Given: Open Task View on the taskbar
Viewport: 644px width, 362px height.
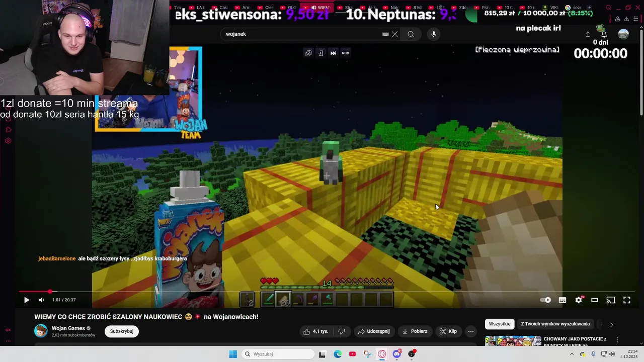Looking at the screenshot, I should (x=323, y=354).
